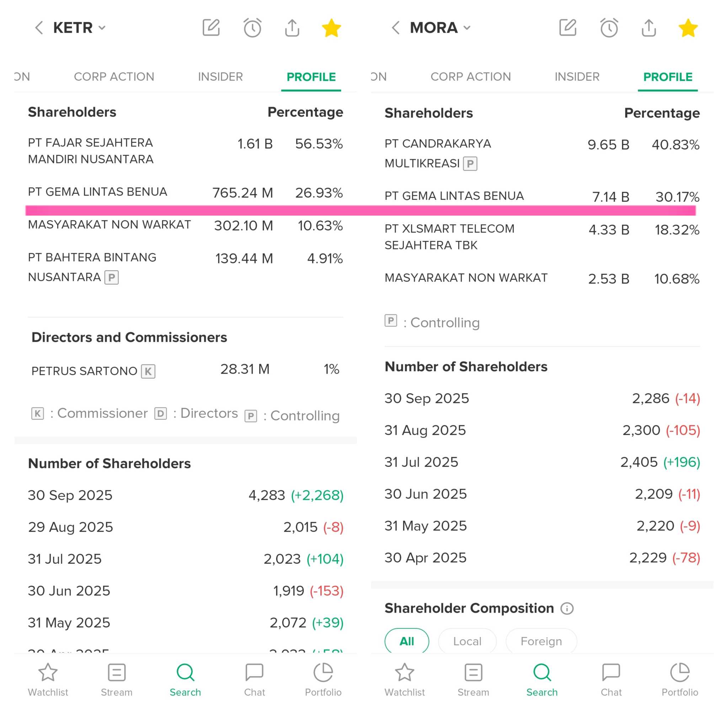Screen dimensions: 728x728
Task: Select the All composition filter
Action: 407,641
